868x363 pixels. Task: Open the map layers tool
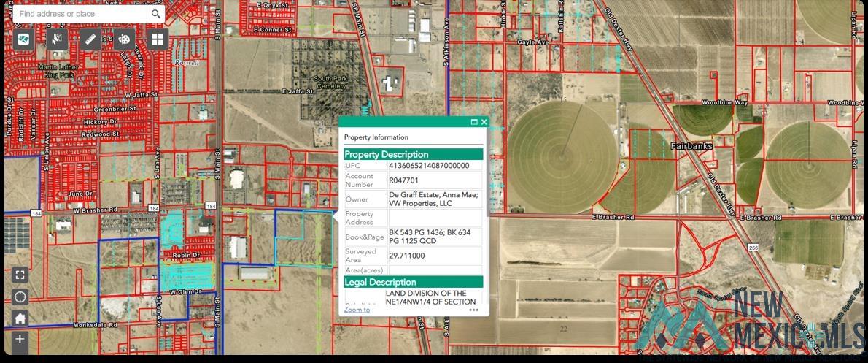click(x=23, y=39)
